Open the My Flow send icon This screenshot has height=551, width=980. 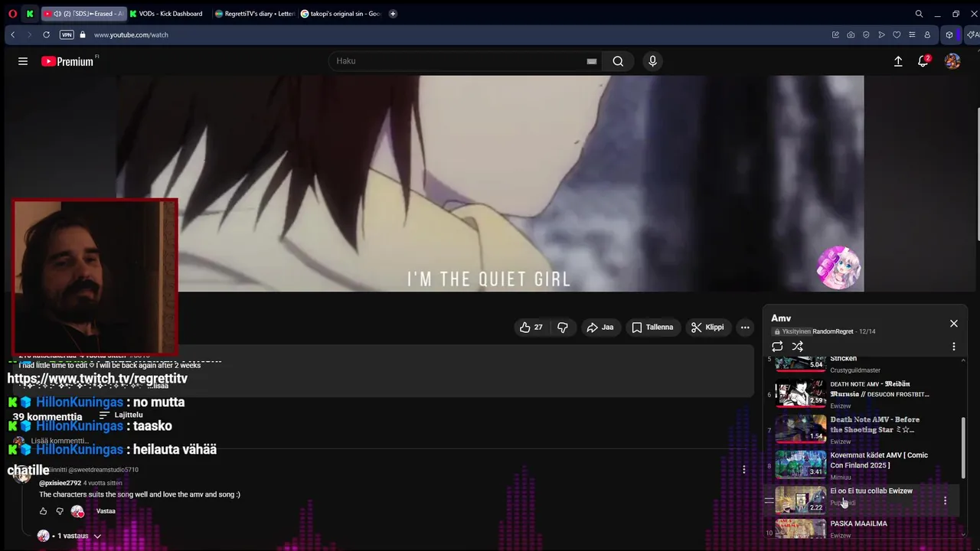tap(881, 34)
